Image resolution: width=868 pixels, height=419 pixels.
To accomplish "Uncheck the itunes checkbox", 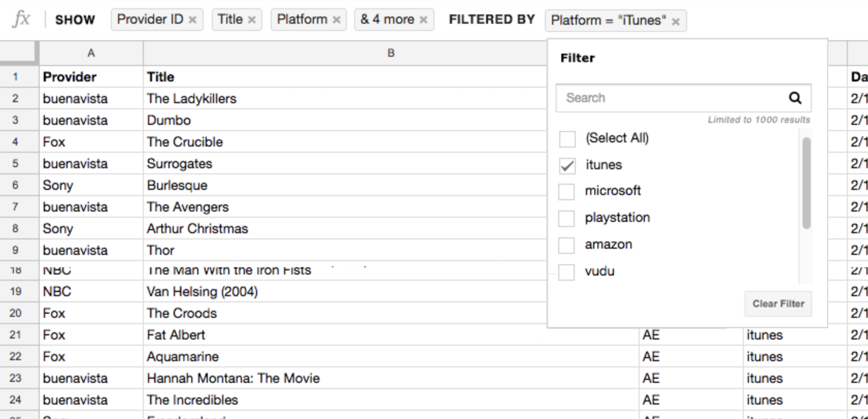I will pos(567,166).
